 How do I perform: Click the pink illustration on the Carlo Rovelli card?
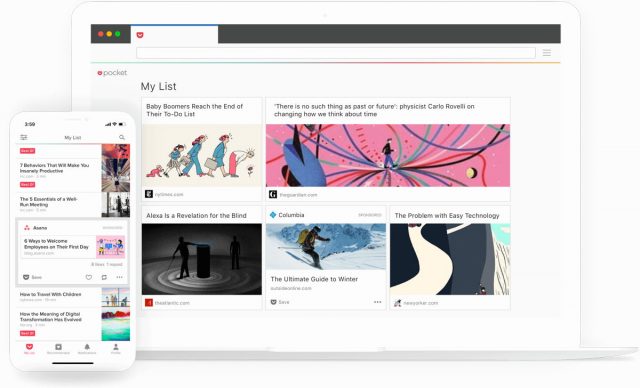point(388,155)
